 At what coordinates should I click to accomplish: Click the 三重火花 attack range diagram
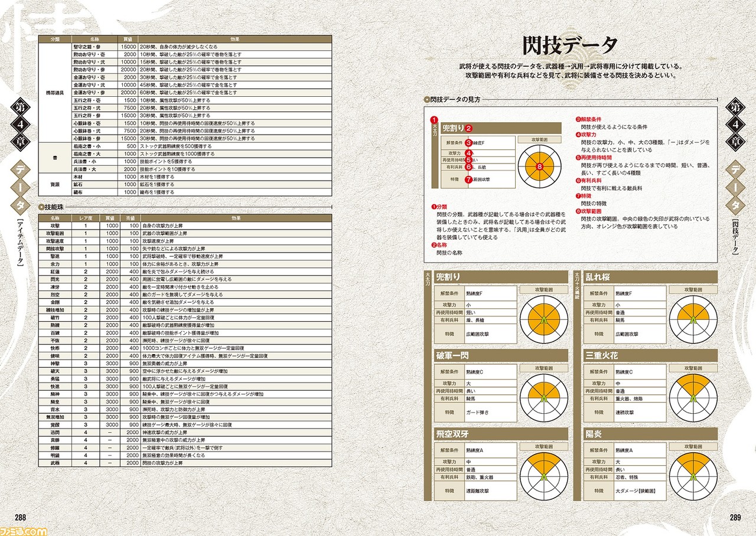pyautogui.click(x=693, y=399)
